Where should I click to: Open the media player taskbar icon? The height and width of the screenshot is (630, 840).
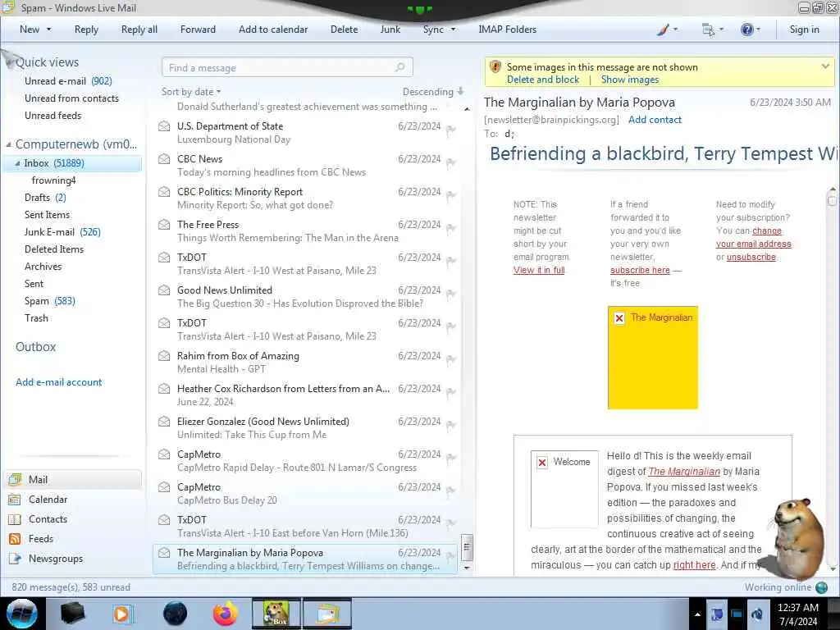[x=123, y=614]
